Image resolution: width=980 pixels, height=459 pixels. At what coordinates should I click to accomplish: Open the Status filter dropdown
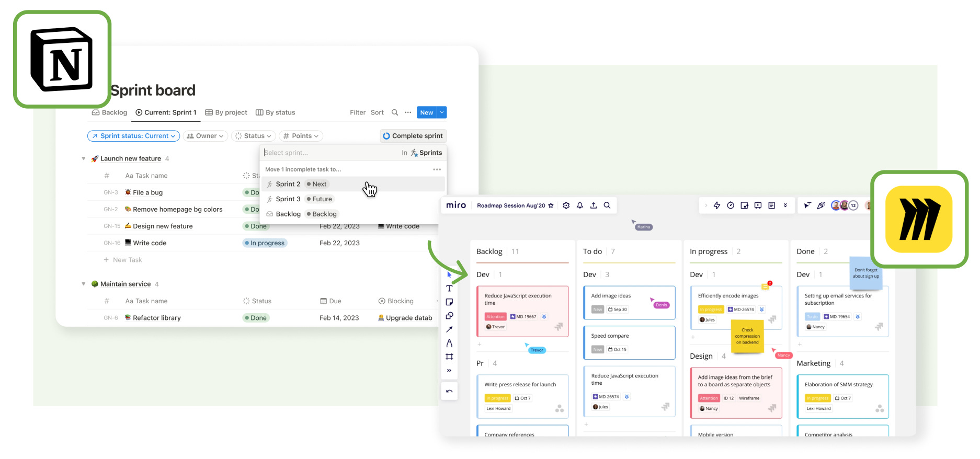pyautogui.click(x=253, y=136)
